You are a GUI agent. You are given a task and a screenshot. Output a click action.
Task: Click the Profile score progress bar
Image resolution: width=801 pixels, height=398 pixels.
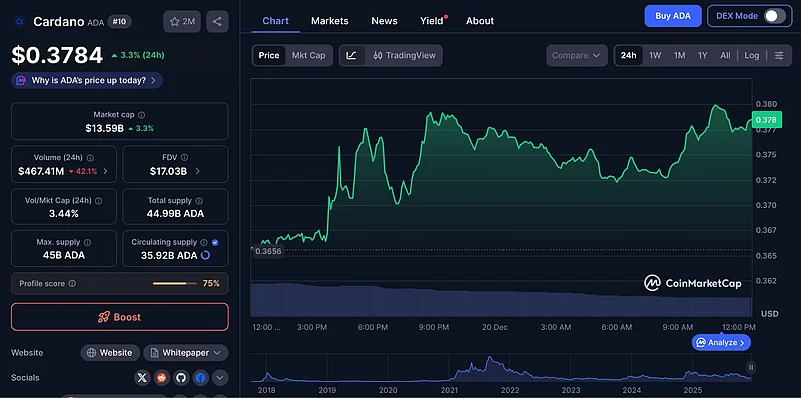pyautogui.click(x=175, y=283)
